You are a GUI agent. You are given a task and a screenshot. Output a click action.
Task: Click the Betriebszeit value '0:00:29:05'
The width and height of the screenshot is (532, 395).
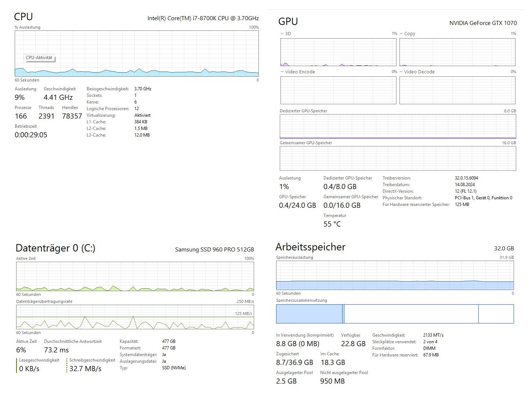[31, 135]
